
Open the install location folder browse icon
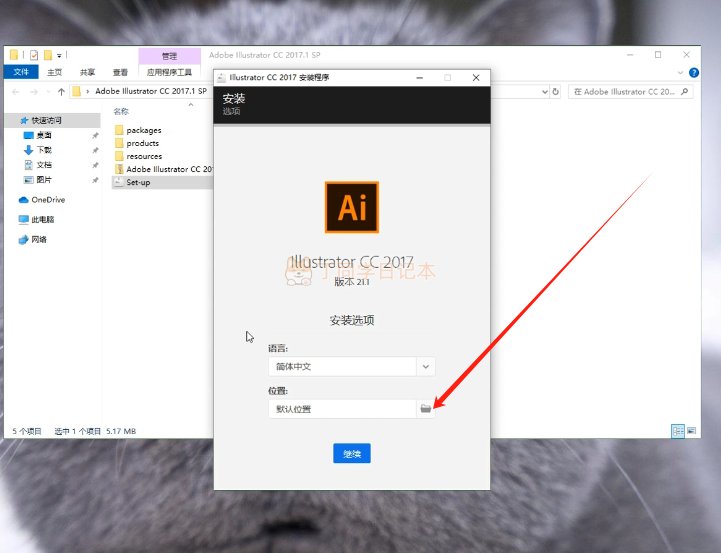tap(426, 409)
